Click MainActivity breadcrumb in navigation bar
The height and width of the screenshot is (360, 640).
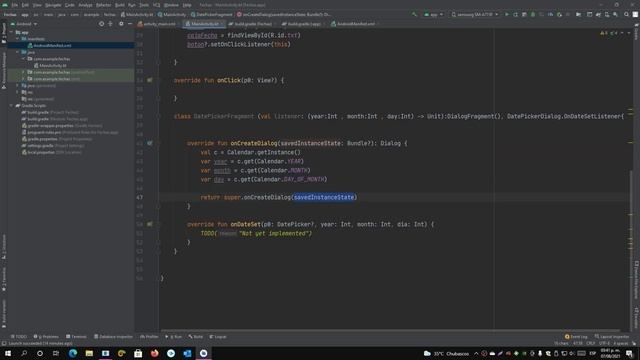[172, 14]
